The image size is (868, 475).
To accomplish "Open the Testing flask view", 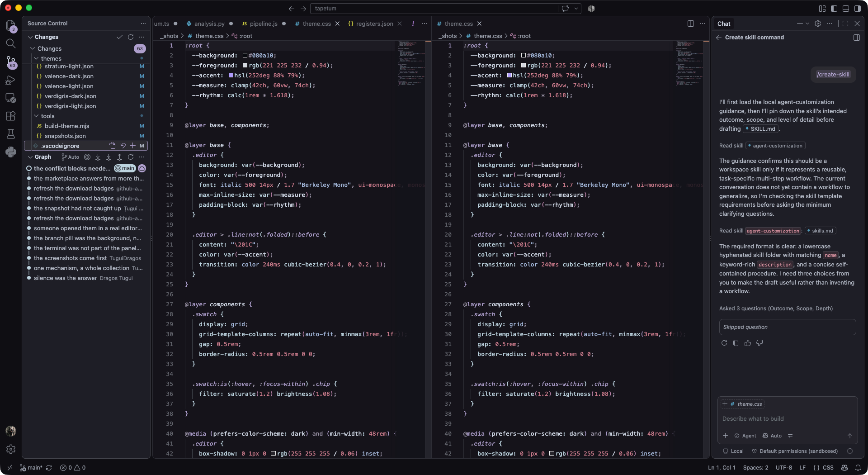I will (x=10, y=134).
